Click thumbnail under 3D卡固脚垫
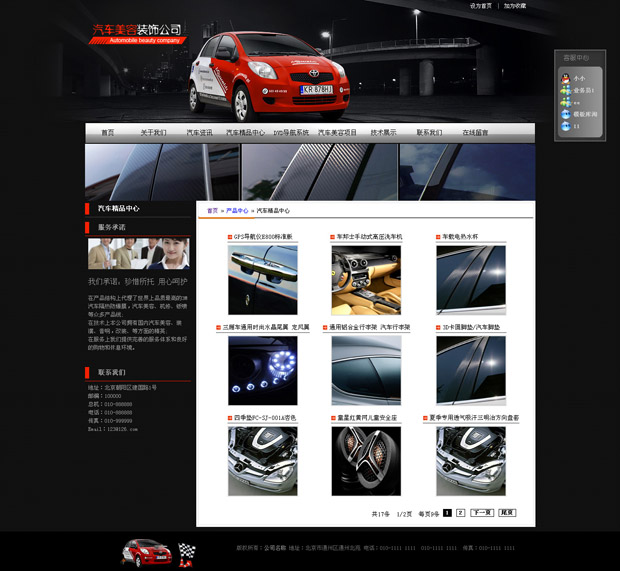Screen dimensions: 620x571 (471, 371)
